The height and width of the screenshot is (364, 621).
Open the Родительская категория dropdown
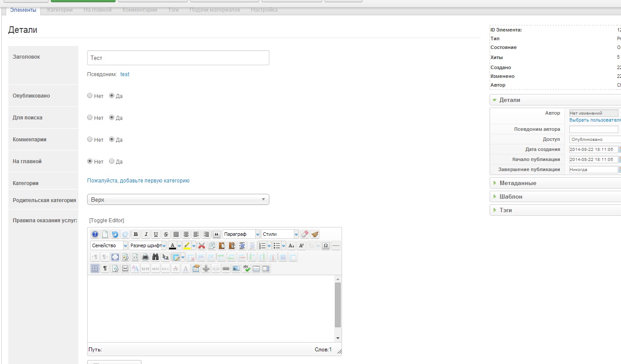(178, 199)
